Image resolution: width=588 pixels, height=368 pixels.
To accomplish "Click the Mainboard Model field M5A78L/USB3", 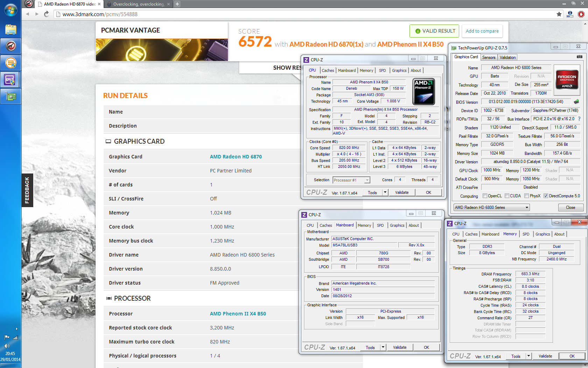I will tap(364, 245).
